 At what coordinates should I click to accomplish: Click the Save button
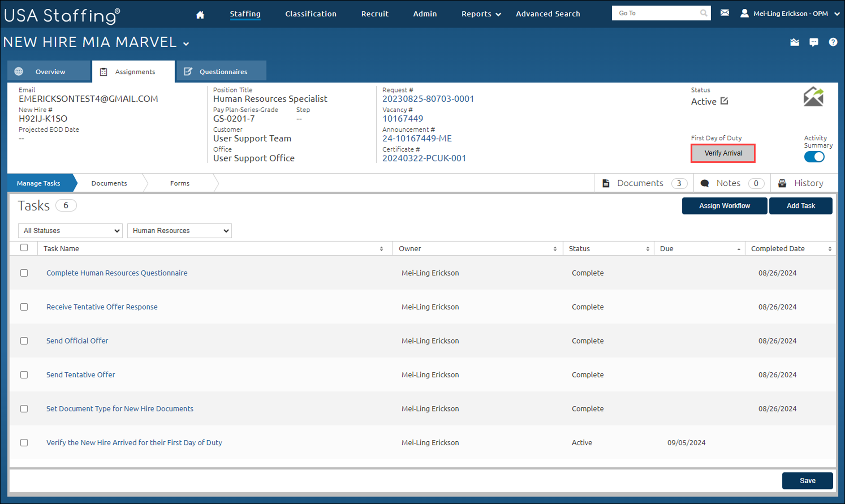coord(807,481)
